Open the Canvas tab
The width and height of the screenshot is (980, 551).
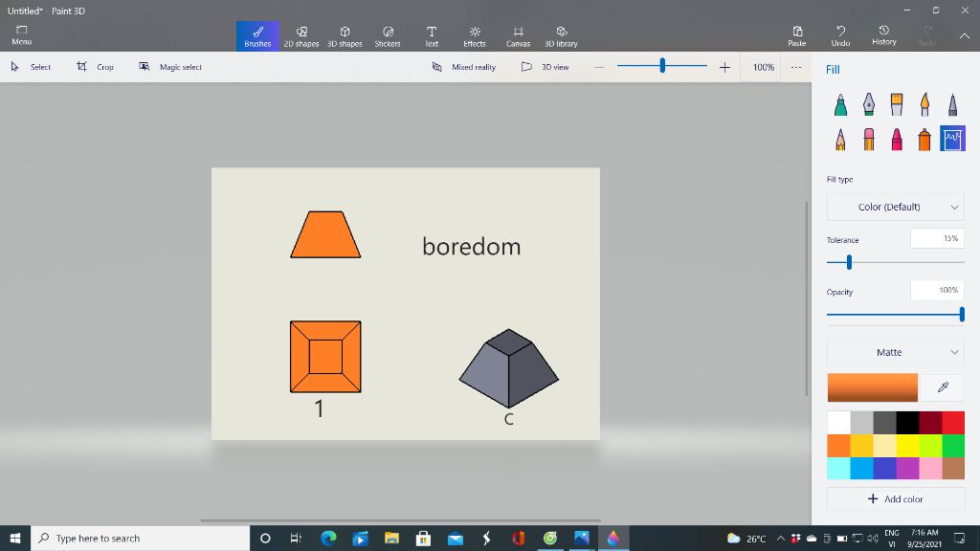[x=518, y=36]
